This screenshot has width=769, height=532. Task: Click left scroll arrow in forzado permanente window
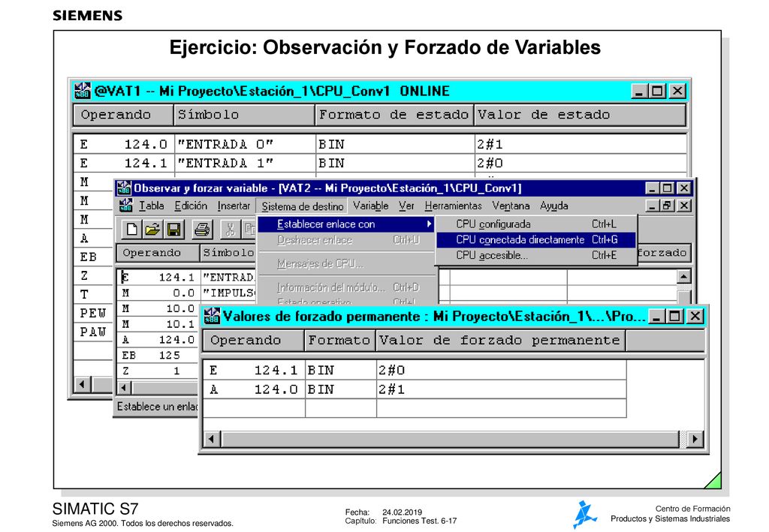[x=211, y=439]
